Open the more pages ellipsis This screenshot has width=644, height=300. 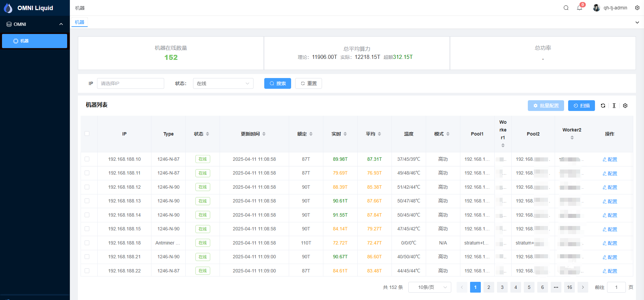point(556,287)
